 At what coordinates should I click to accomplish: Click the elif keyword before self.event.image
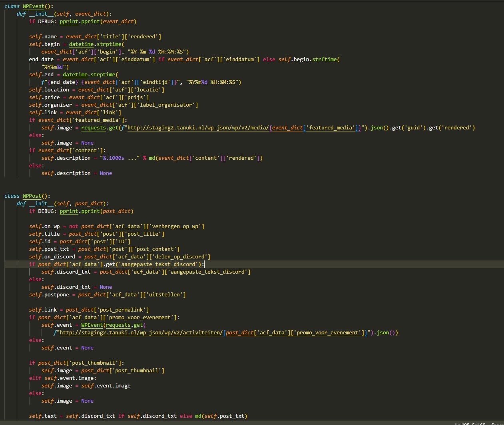coord(35,378)
